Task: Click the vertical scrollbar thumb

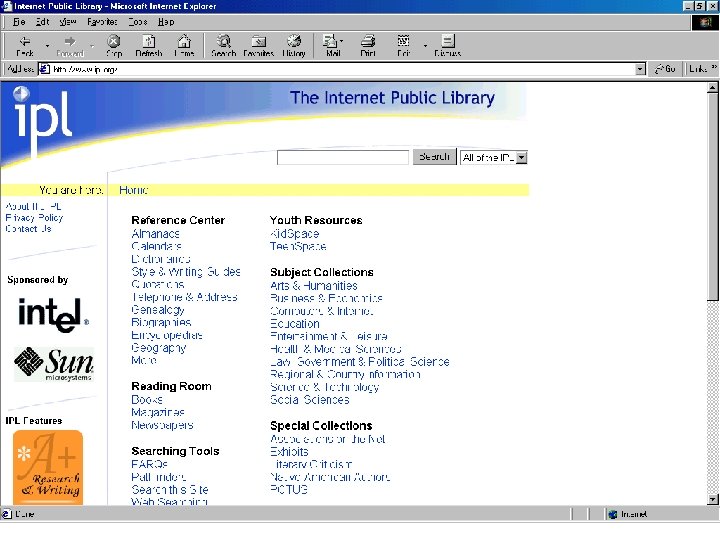Action: (x=712, y=197)
